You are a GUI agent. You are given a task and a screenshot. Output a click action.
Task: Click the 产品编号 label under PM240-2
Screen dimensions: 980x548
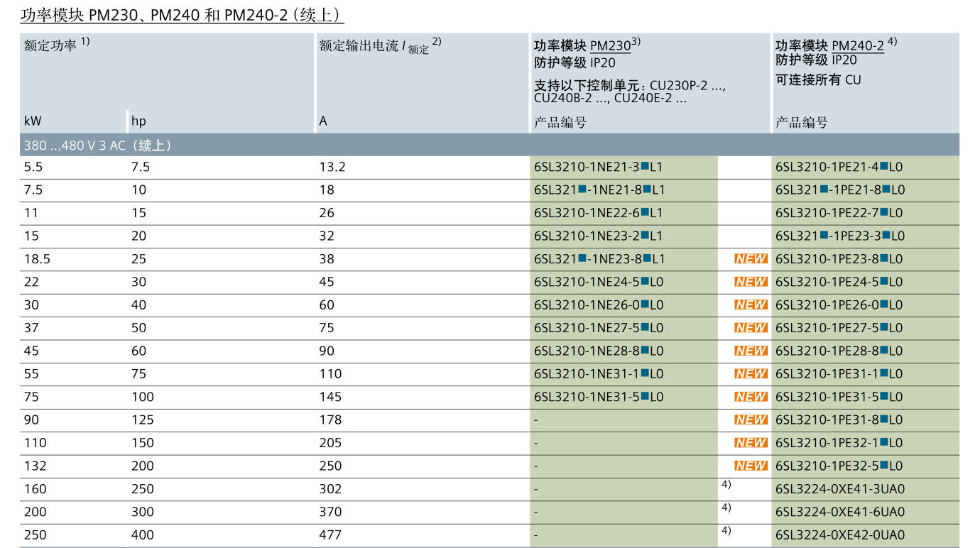click(x=801, y=123)
